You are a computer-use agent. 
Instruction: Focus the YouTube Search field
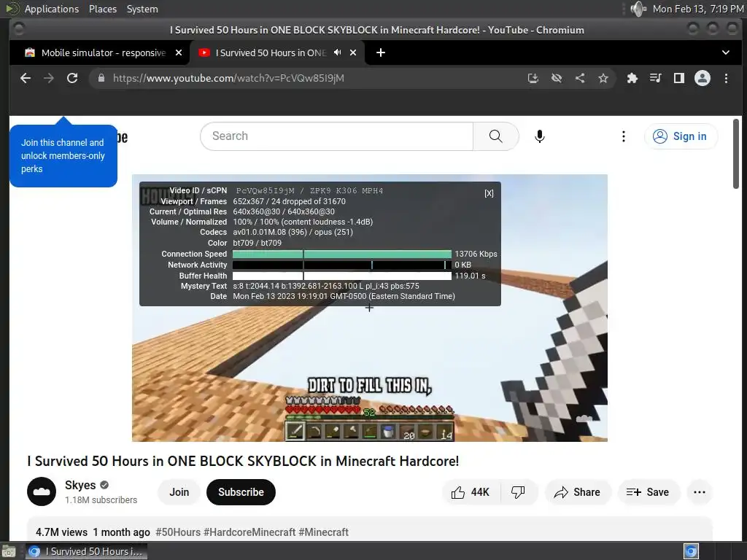click(337, 136)
